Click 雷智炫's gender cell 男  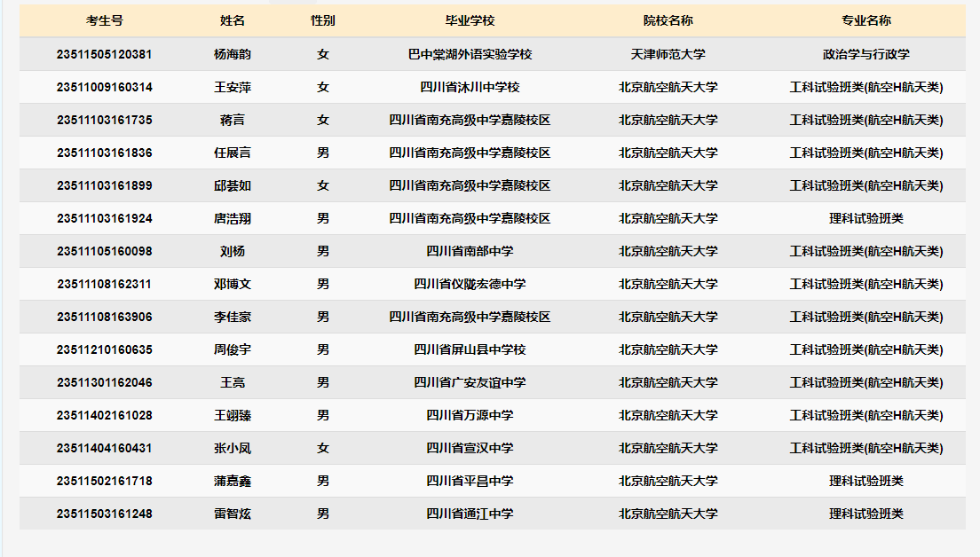322,514
